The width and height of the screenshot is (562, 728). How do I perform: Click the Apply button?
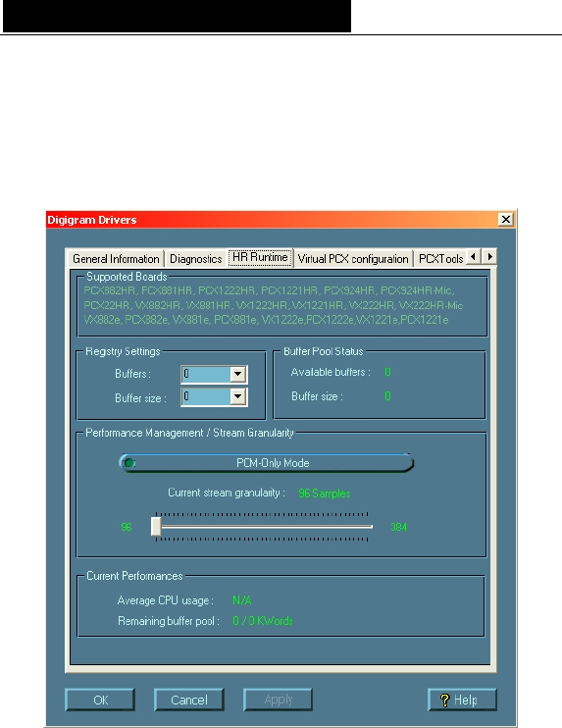278,700
